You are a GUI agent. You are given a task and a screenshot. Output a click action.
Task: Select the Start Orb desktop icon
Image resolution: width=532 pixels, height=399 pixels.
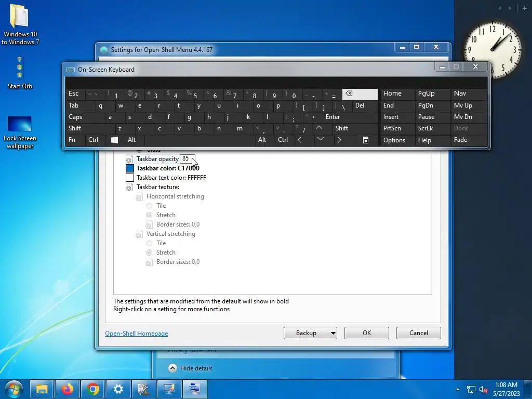[20, 72]
